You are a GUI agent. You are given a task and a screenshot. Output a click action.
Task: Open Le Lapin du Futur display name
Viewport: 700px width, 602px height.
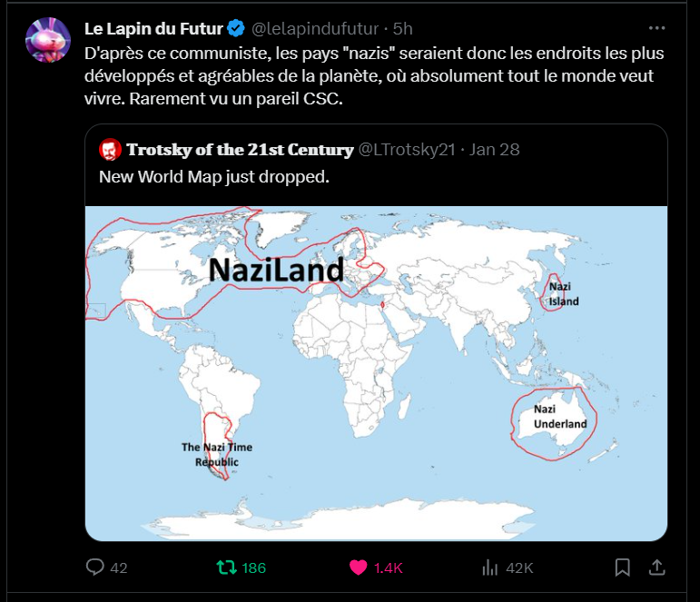point(153,29)
